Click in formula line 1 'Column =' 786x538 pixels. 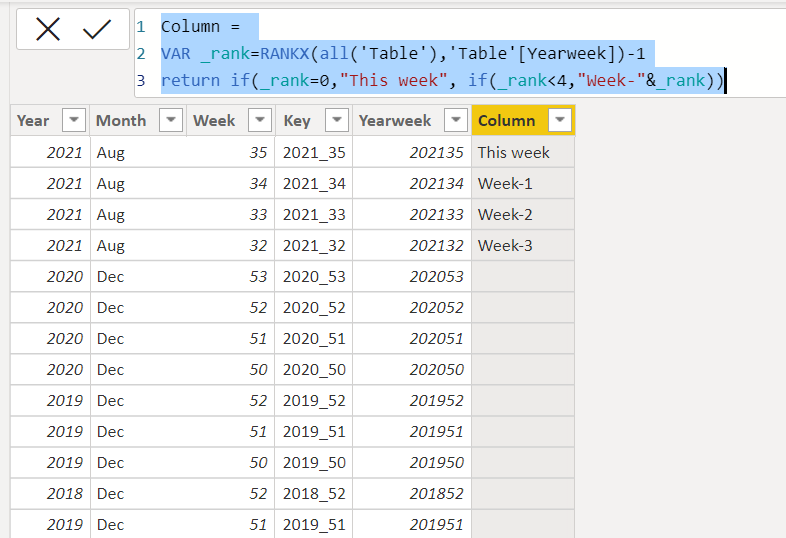[x=200, y=27]
